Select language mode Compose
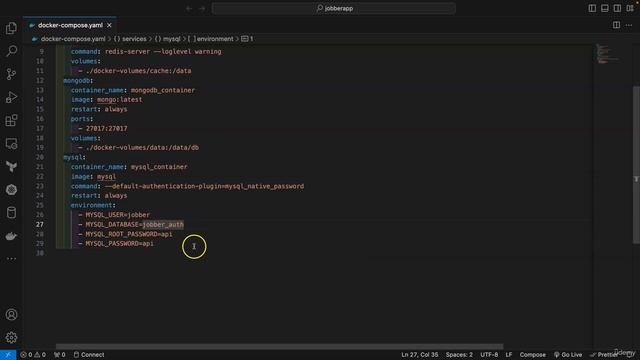640x360 pixels. 533,355
